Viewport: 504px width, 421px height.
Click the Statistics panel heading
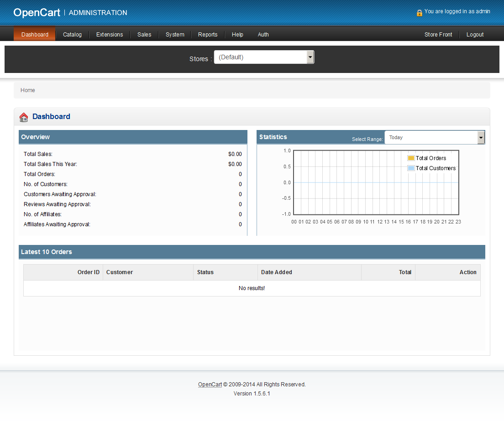pos(273,137)
